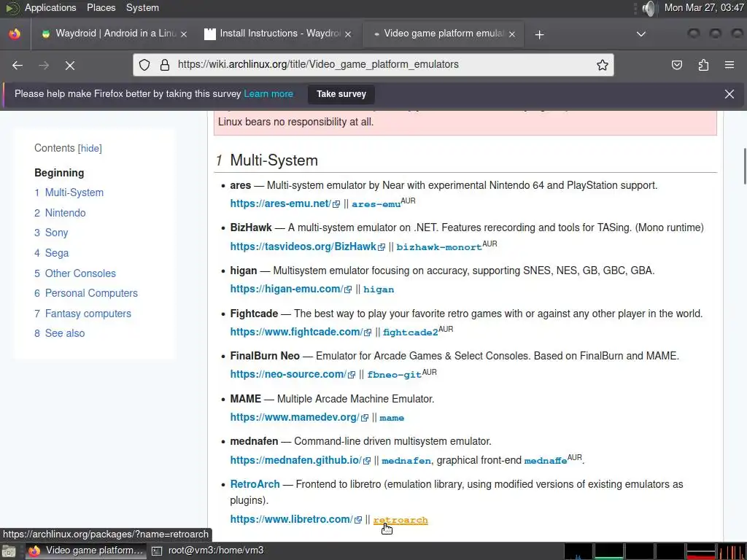This screenshot has height=560, width=747.
Task: Close the Install Instructions tab
Action: point(348,34)
